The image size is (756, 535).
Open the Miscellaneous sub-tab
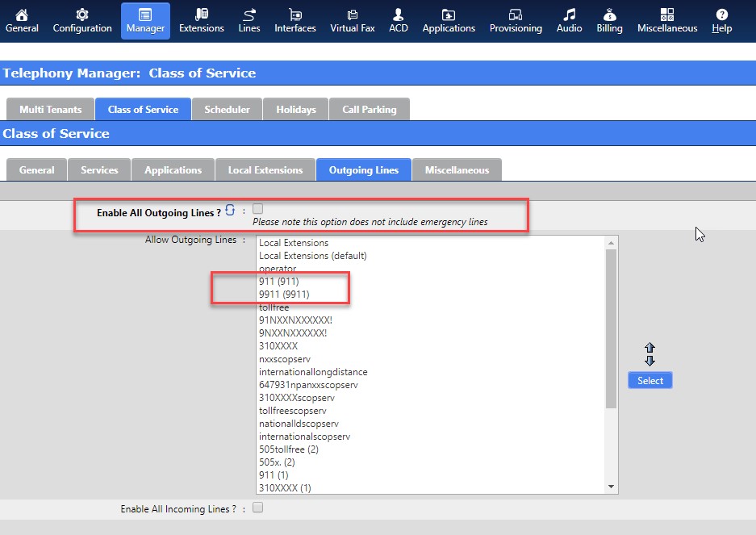coord(457,169)
